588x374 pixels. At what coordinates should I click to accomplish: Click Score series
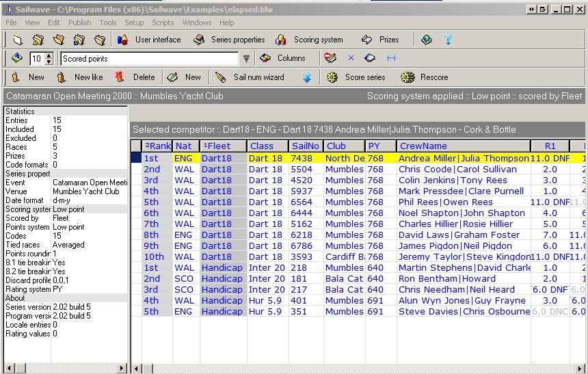coord(356,77)
